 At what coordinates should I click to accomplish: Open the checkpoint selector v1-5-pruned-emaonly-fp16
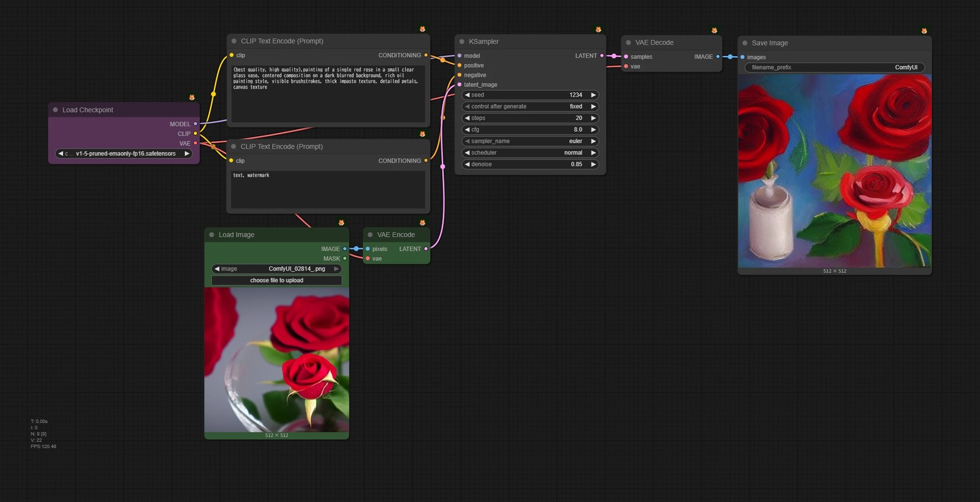pos(124,153)
